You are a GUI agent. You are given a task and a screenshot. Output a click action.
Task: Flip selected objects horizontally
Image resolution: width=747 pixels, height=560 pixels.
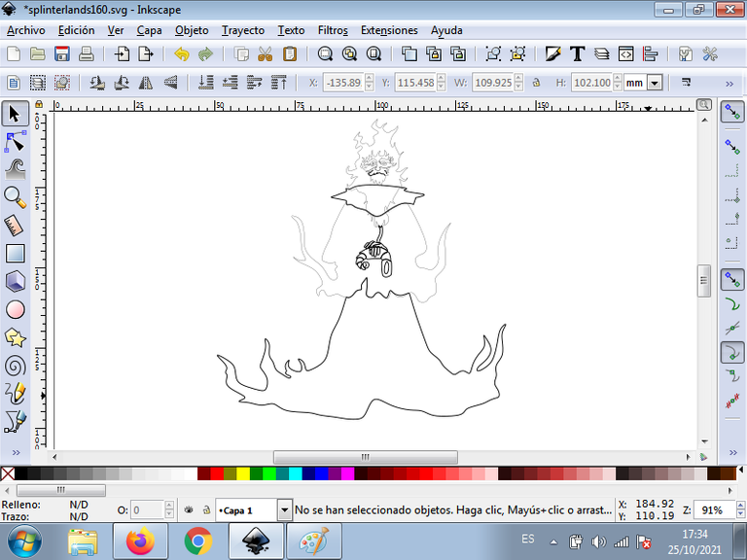tap(146, 83)
